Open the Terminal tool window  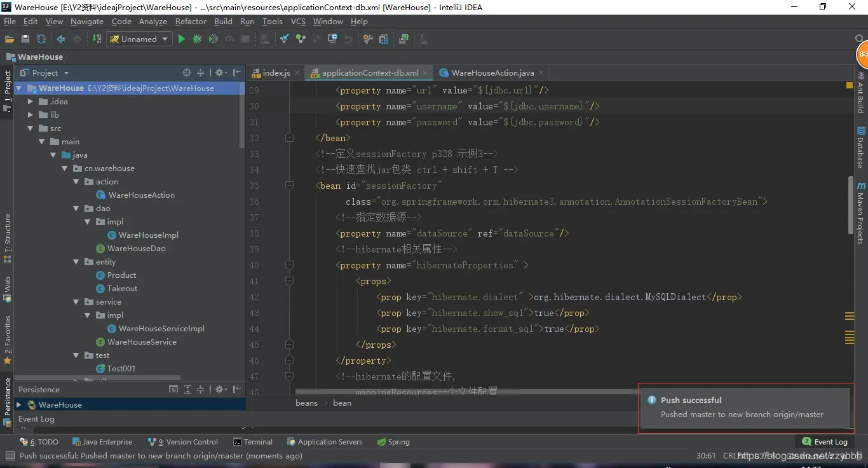point(253,442)
